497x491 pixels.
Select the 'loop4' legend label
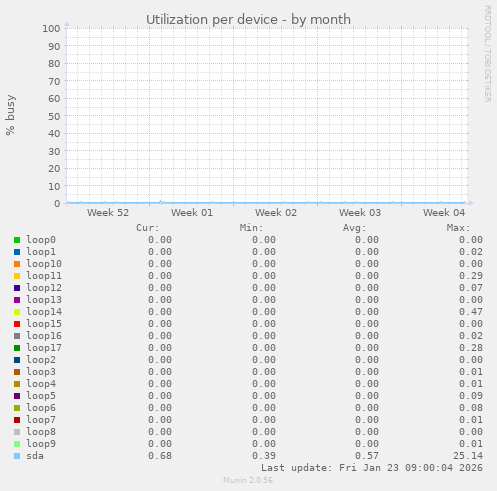click(x=41, y=384)
